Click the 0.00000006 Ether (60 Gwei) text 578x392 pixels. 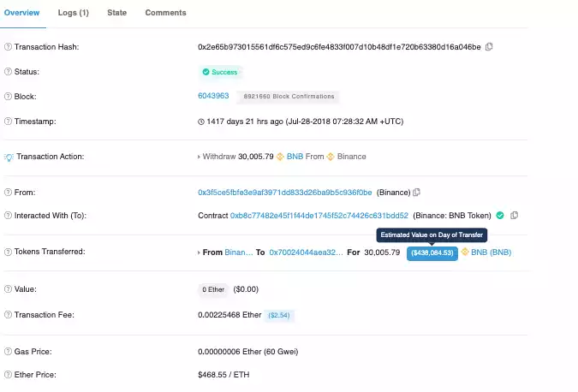[x=247, y=352]
